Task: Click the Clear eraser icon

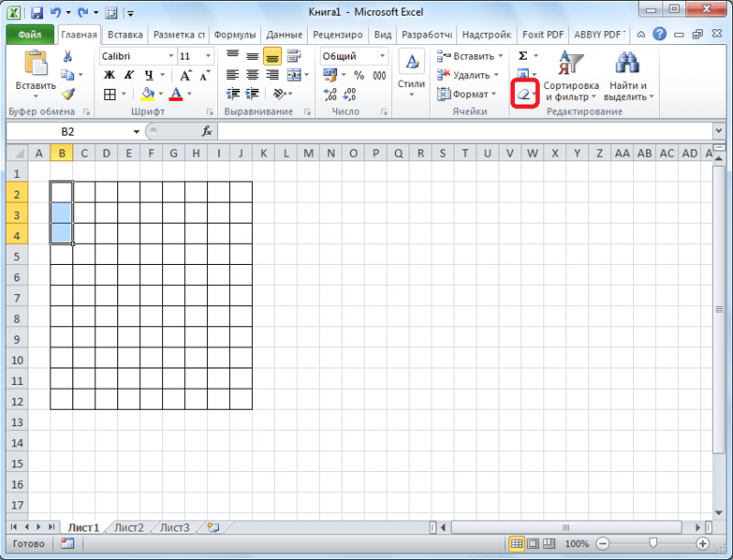Action: (x=523, y=94)
